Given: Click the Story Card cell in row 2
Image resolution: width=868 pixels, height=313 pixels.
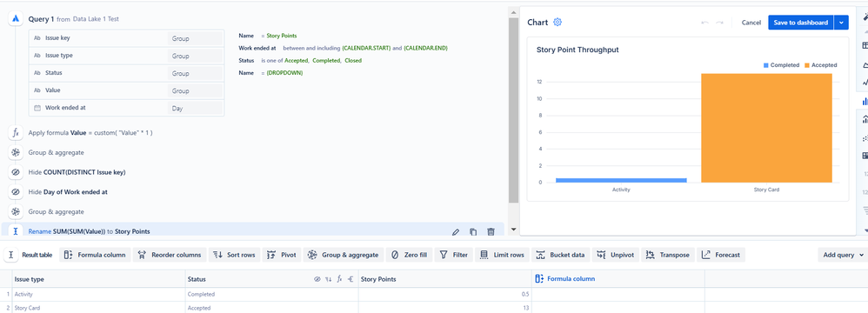Looking at the screenshot, I should [x=98, y=308].
